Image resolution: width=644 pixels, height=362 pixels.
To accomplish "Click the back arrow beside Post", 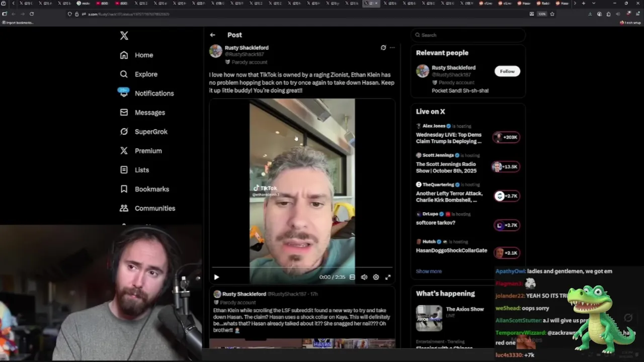I will [212, 35].
